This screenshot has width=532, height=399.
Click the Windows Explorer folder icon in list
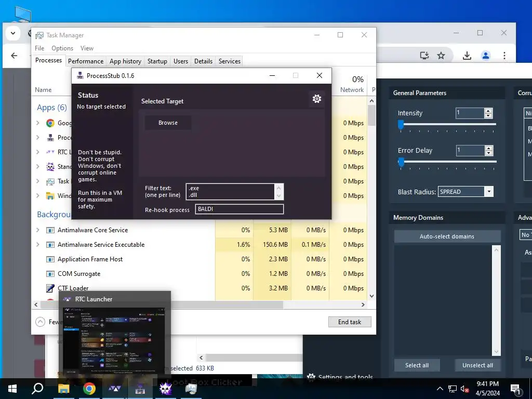50,196
